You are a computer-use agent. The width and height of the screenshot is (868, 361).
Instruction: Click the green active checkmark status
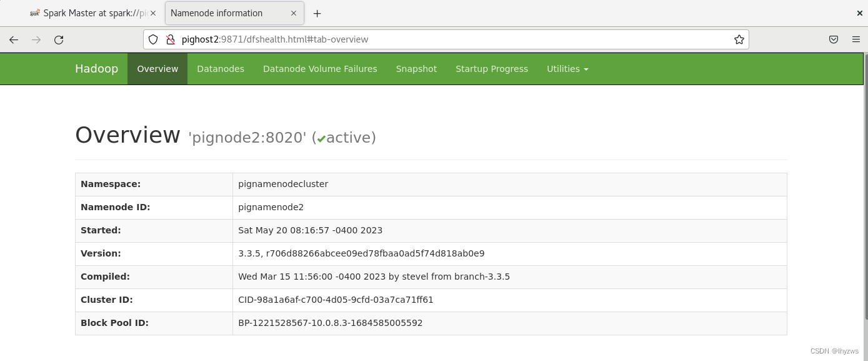[321, 139]
